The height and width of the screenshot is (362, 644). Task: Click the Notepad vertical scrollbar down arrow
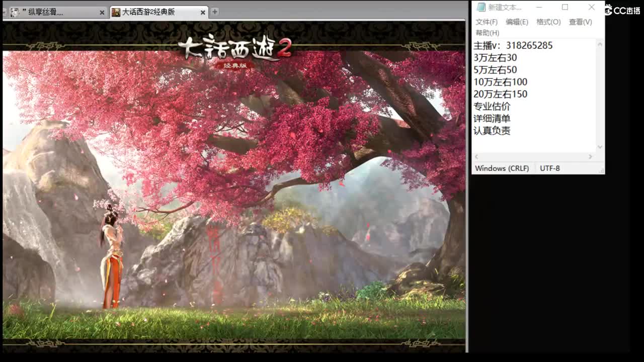(600, 147)
